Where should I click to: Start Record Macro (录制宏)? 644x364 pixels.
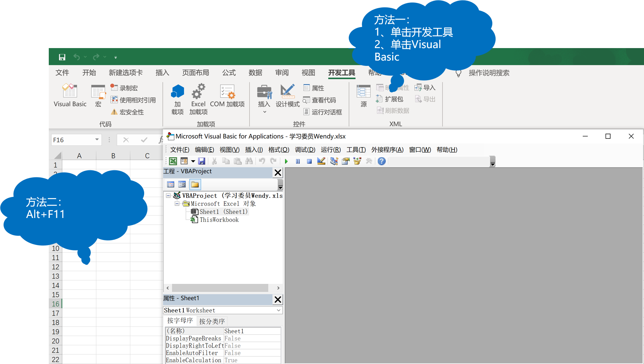pos(124,88)
